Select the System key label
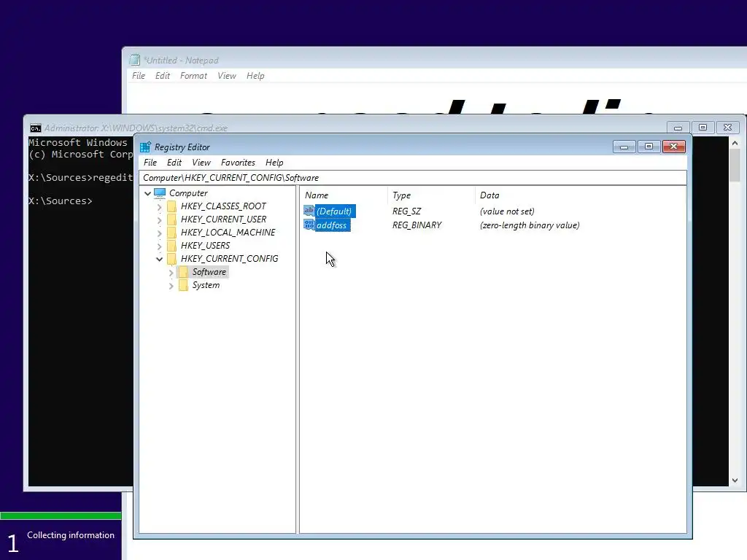Viewport: 747px width, 560px height. 206,285
